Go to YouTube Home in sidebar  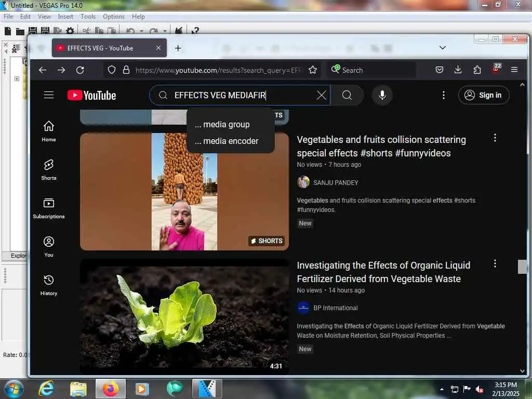click(x=49, y=131)
